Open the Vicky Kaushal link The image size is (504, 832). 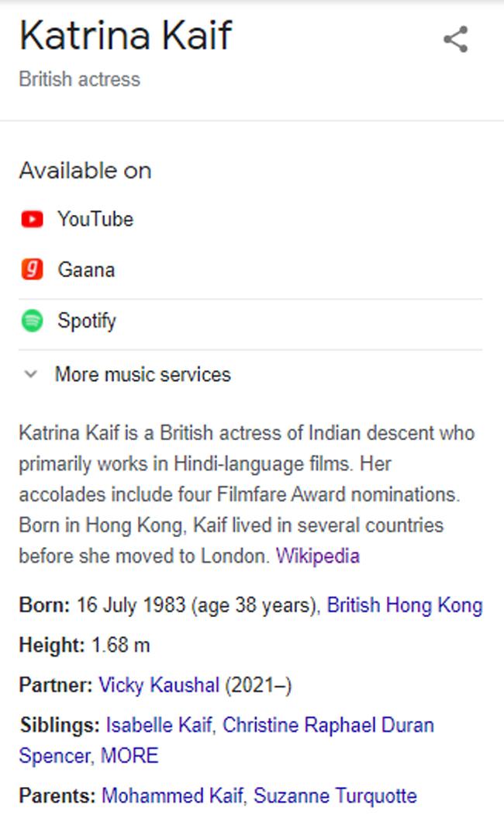[x=159, y=685]
